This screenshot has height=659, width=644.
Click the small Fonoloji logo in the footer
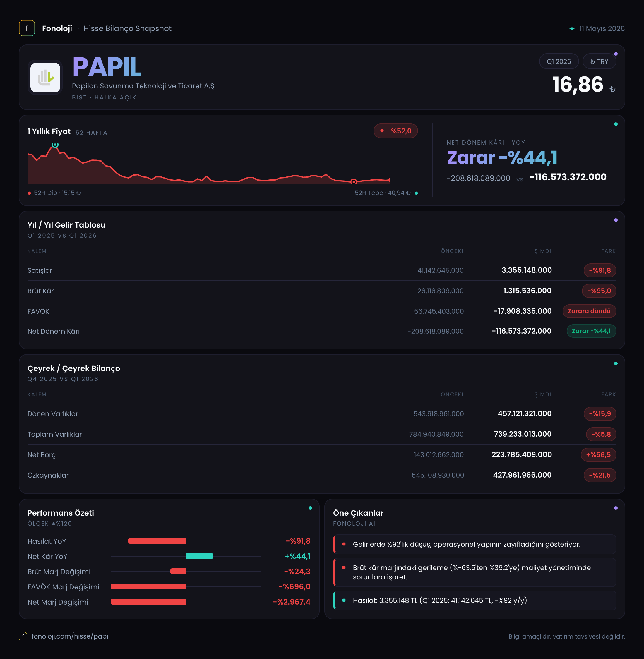(x=23, y=636)
